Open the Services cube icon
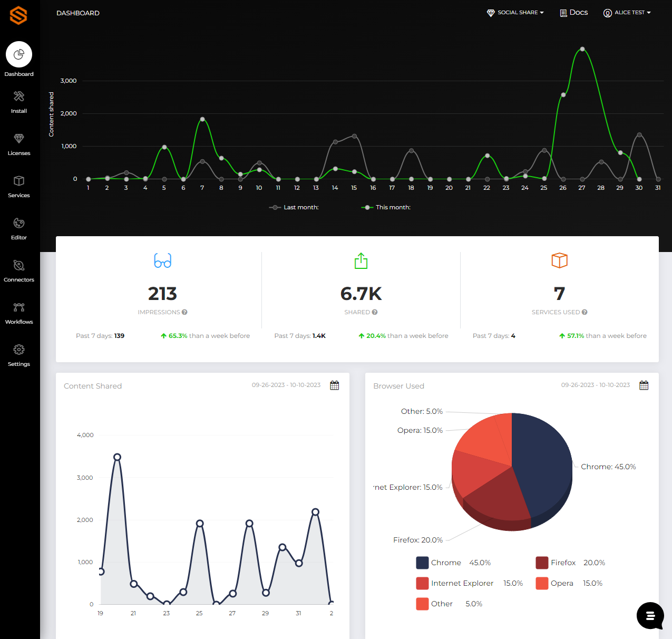The height and width of the screenshot is (639, 672). coord(19,181)
